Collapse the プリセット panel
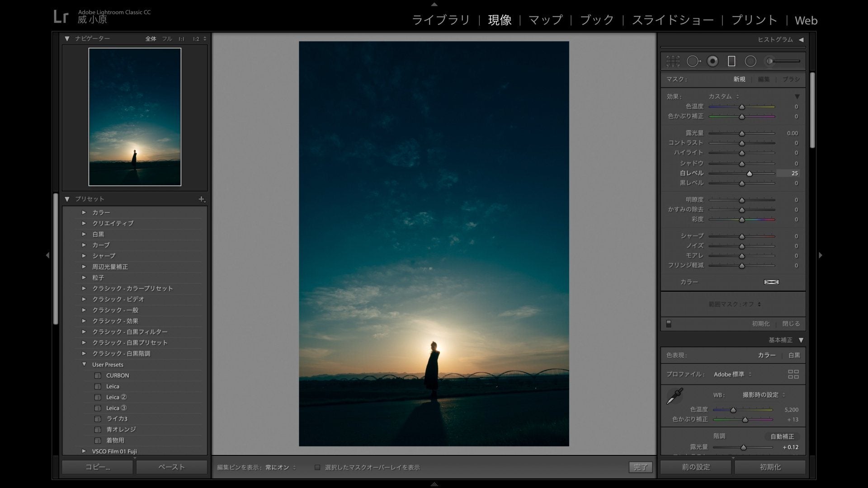868x488 pixels. tap(67, 199)
